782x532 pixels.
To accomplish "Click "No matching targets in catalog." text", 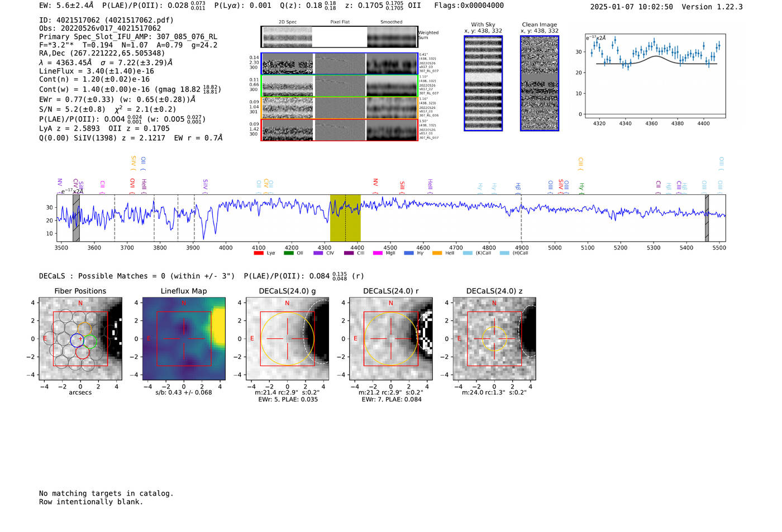I will point(106,493).
